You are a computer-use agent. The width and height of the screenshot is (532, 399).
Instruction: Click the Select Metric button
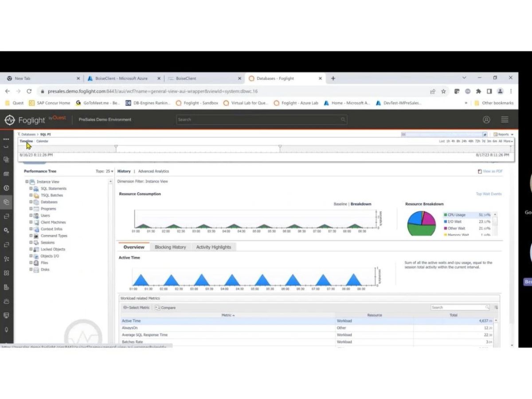137,308
